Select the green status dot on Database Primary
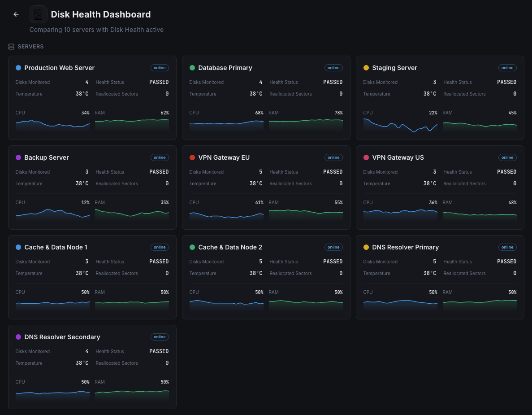Screen dimensions: 532x415 point(192,68)
